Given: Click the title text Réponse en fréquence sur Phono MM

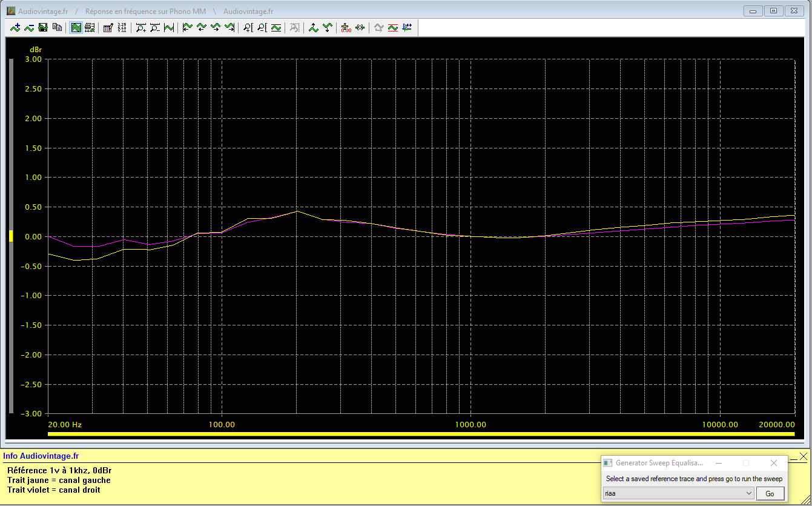Looking at the screenshot, I should click(x=146, y=12).
